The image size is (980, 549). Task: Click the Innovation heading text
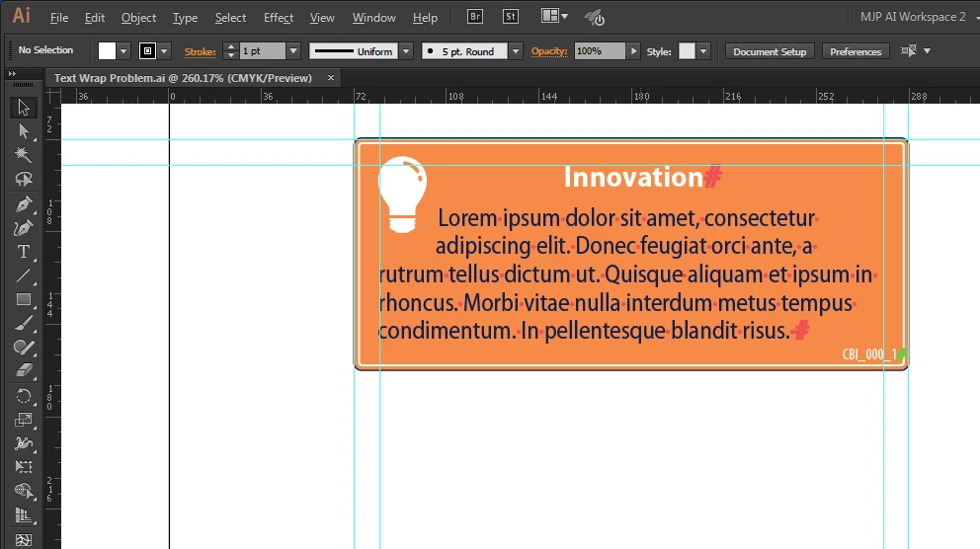pyautogui.click(x=634, y=178)
